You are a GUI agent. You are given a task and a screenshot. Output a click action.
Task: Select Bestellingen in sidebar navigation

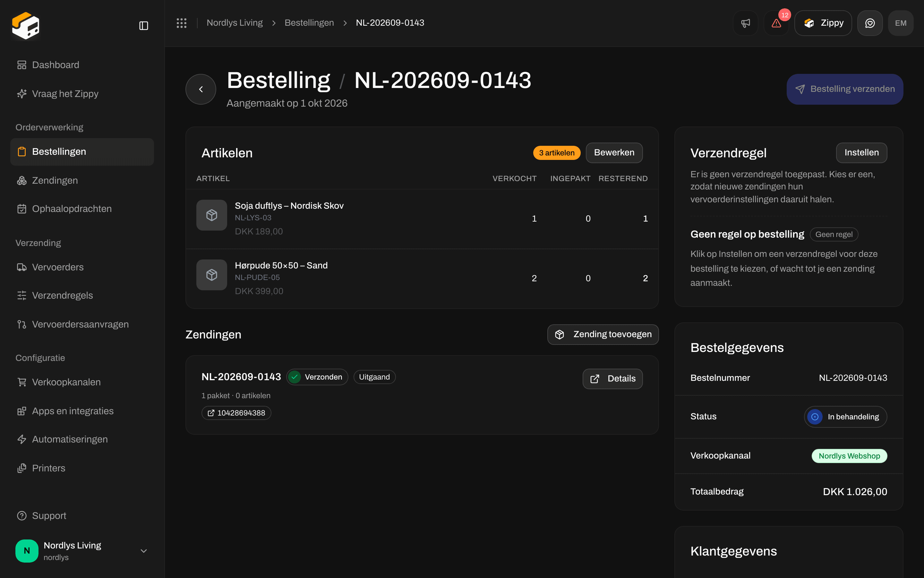(82, 152)
